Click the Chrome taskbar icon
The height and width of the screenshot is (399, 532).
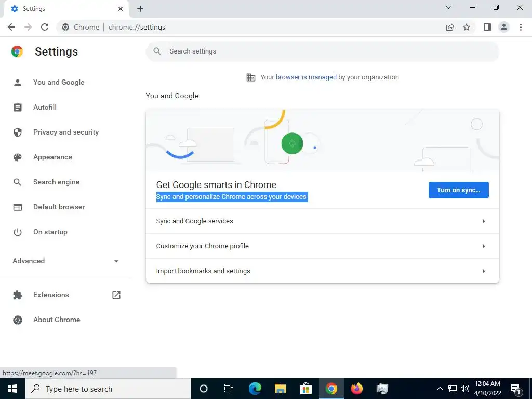(x=331, y=389)
